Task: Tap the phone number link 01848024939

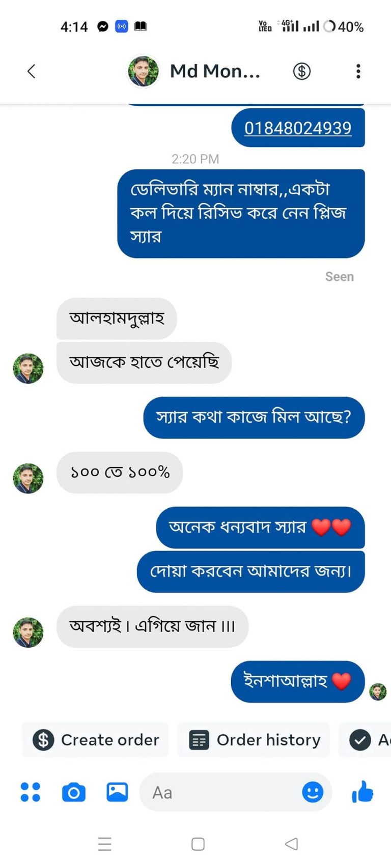Action: [298, 128]
